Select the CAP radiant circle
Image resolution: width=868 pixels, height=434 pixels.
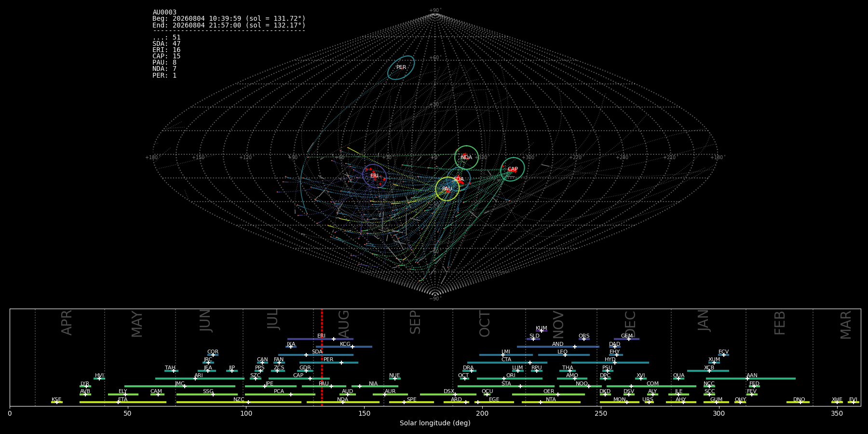tap(512, 169)
